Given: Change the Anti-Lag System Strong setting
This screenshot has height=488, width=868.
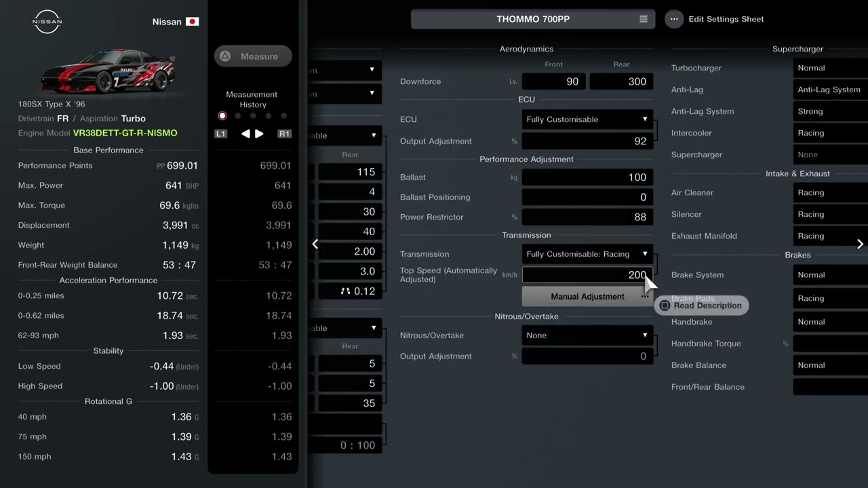Looking at the screenshot, I should 830,111.
